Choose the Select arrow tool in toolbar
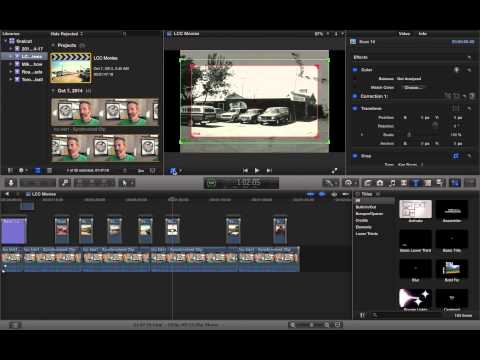The width and height of the screenshot is (480, 360). pyautogui.click(x=124, y=183)
